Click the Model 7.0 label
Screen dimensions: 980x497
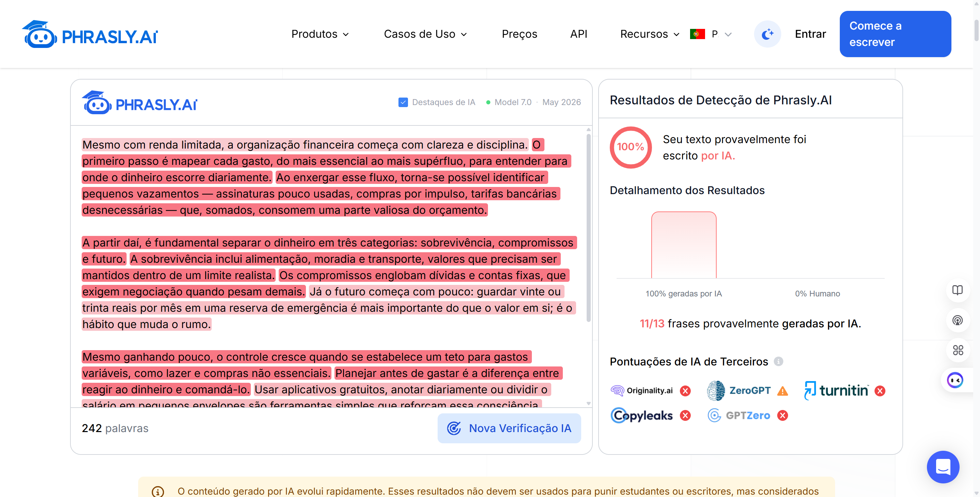[512, 102]
